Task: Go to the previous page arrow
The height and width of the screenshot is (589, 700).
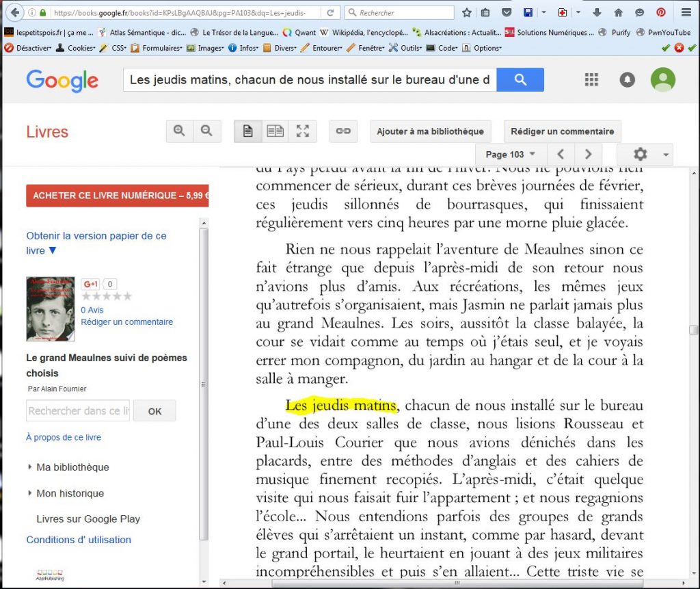Action: pos(561,155)
